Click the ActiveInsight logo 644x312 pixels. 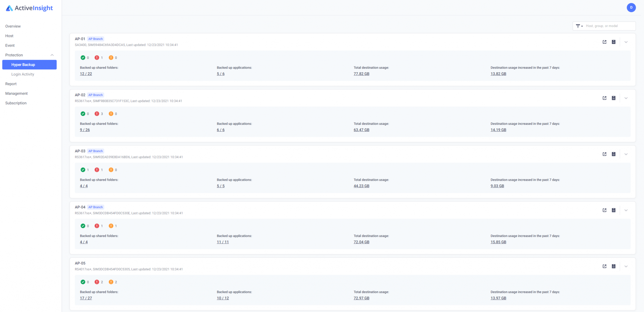point(30,8)
